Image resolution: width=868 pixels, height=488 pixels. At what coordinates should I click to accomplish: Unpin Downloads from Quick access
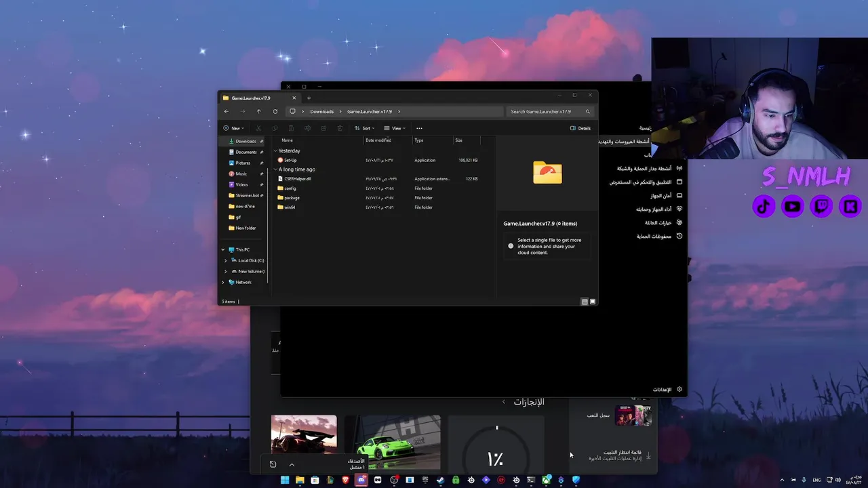coord(262,142)
